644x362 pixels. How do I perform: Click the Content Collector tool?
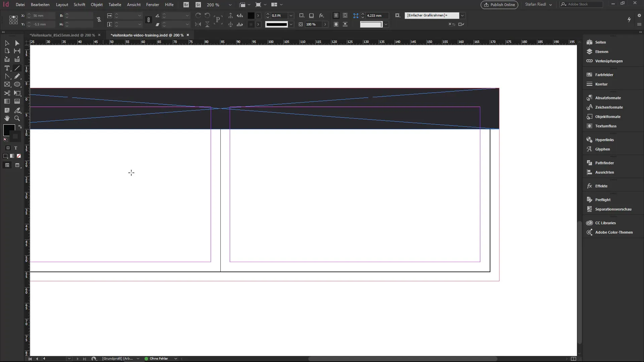click(7, 59)
